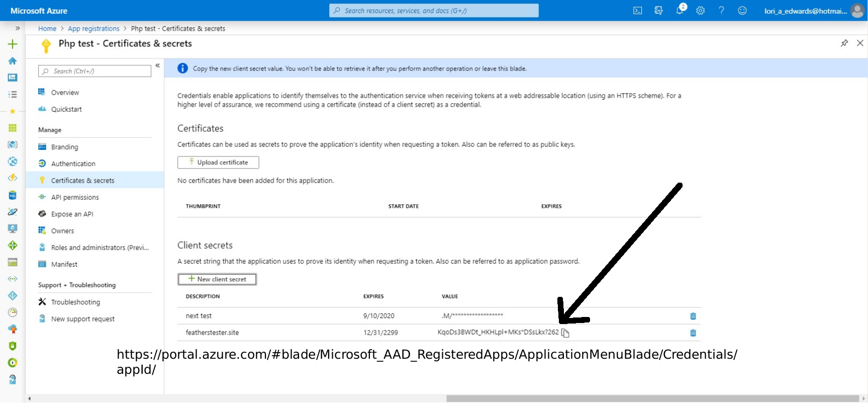Open the Storage accounts sidebar icon
This screenshot has height=403, width=868.
(x=13, y=262)
